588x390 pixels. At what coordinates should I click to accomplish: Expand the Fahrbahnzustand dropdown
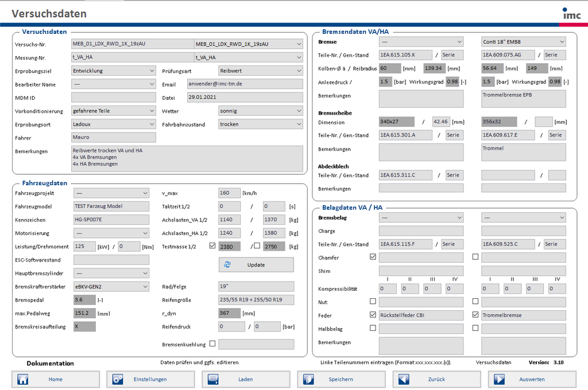261,124
